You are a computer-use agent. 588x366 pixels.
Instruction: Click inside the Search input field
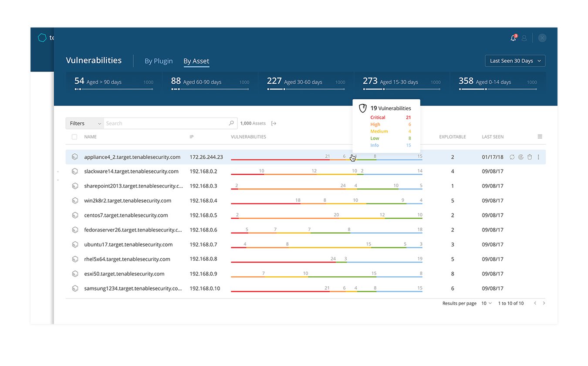click(166, 123)
